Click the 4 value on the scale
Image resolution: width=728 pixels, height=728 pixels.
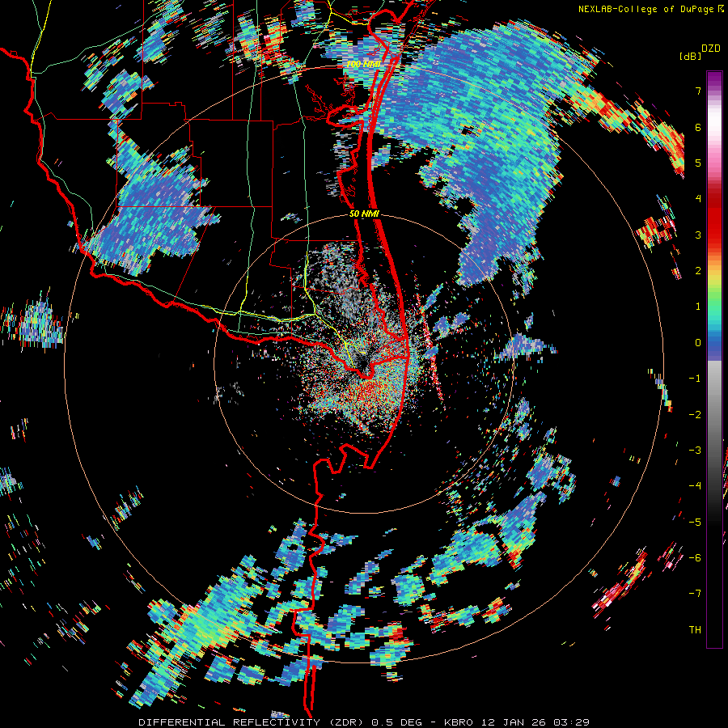[x=698, y=199]
